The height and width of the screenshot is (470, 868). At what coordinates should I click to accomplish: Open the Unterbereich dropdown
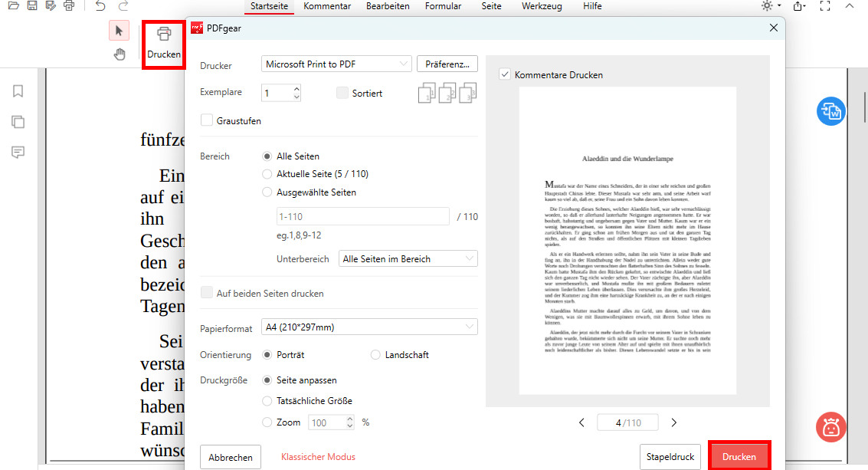coord(408,258)
